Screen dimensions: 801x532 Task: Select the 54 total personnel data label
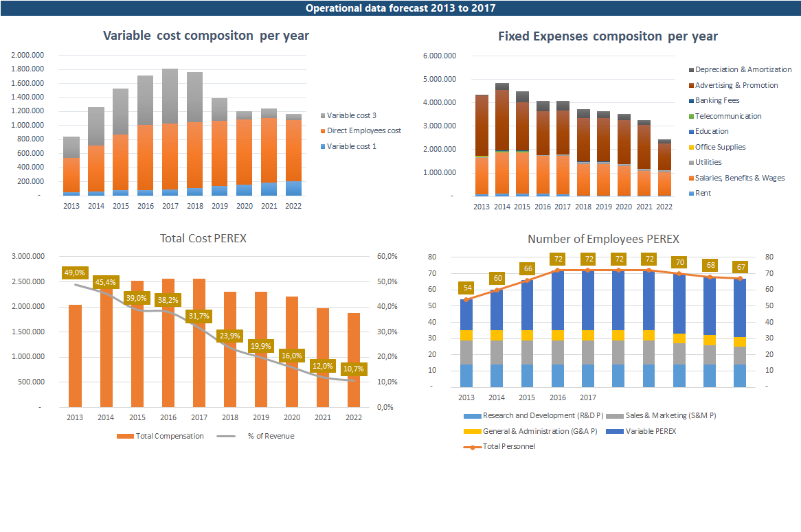click(x=466, y=288)
